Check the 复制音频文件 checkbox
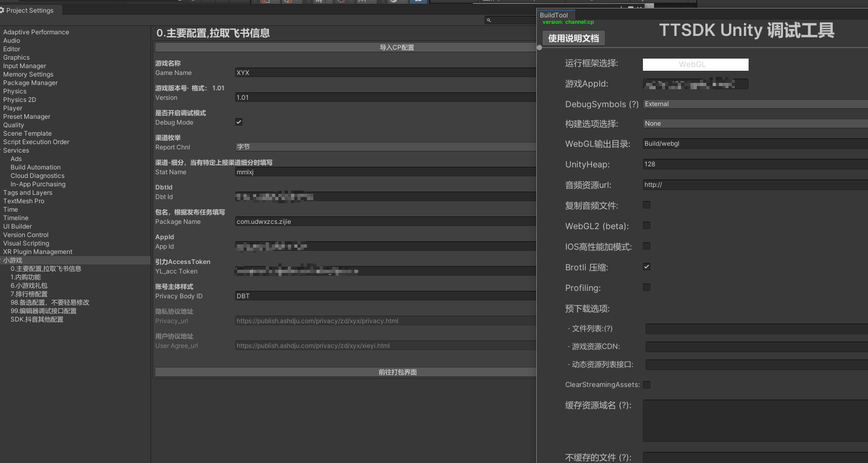The height and width of the screenshot is (463, 868). click(x=647, y=205)
